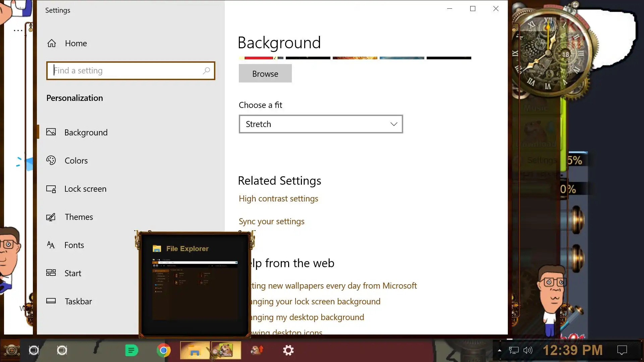Image resolution: width=644 pixels, height=362 pixels.
Task: Open Start personalization settings
Action: tap(73, 273)
